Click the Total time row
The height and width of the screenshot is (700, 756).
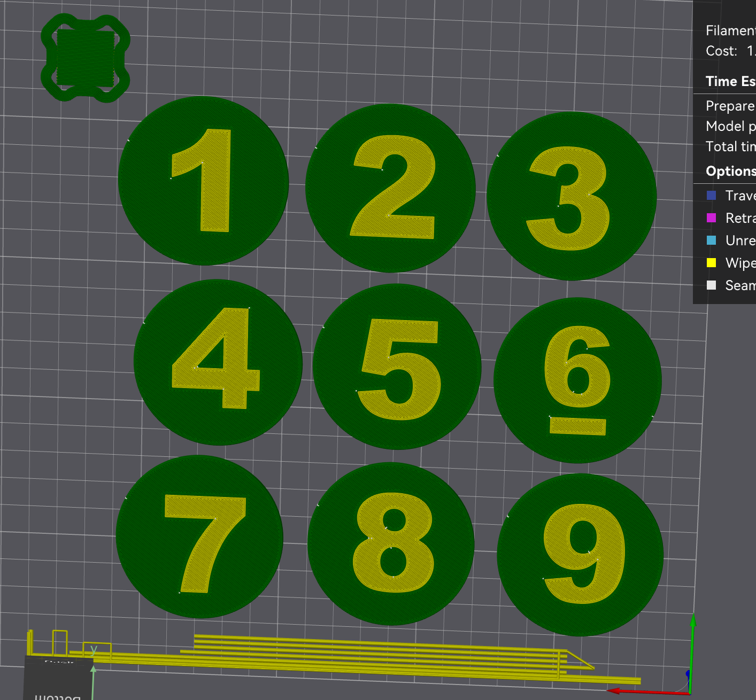730,146
